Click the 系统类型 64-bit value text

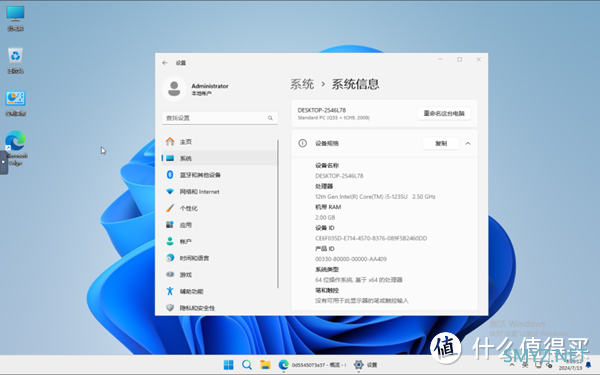(359, 280)
